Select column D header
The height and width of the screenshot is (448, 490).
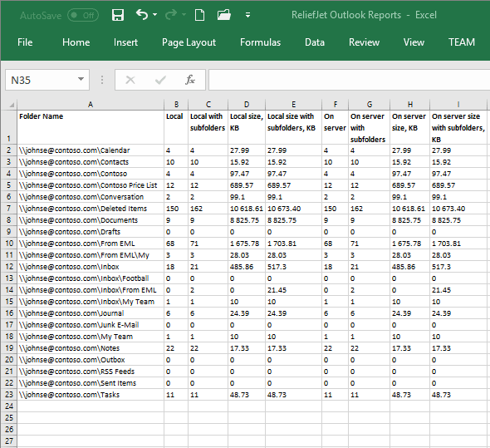[247, 105]
